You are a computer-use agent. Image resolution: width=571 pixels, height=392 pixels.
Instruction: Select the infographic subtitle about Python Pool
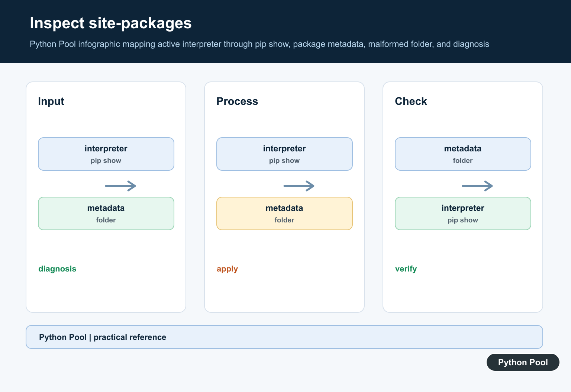pos(259,44)
